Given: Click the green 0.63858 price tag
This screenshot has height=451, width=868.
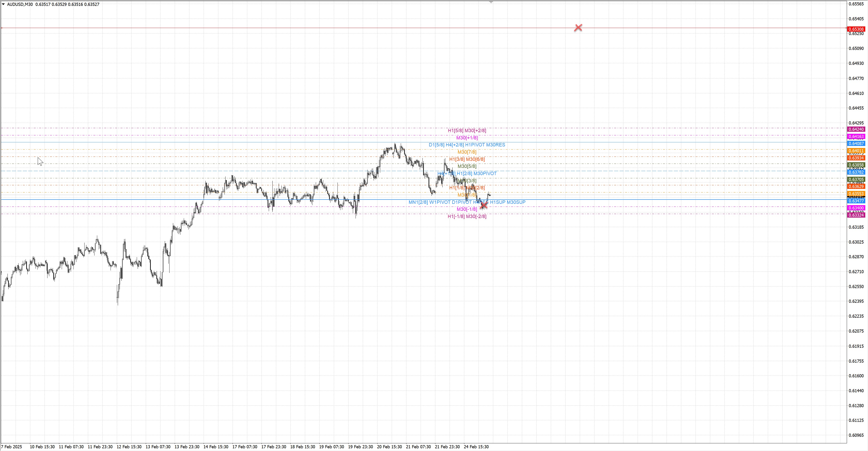Looking at the screenshot, I should (856, 165).
